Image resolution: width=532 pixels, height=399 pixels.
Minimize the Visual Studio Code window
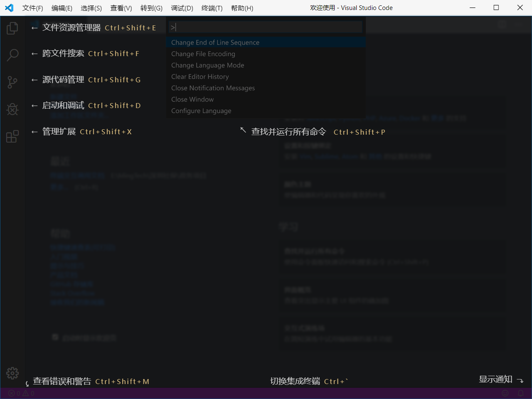(x=473, y=8)
